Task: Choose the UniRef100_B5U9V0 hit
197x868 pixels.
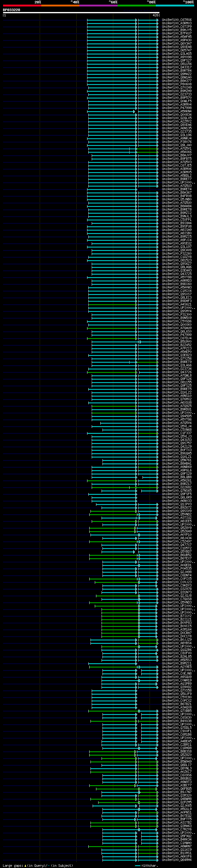Action: (x=176, y=342)
